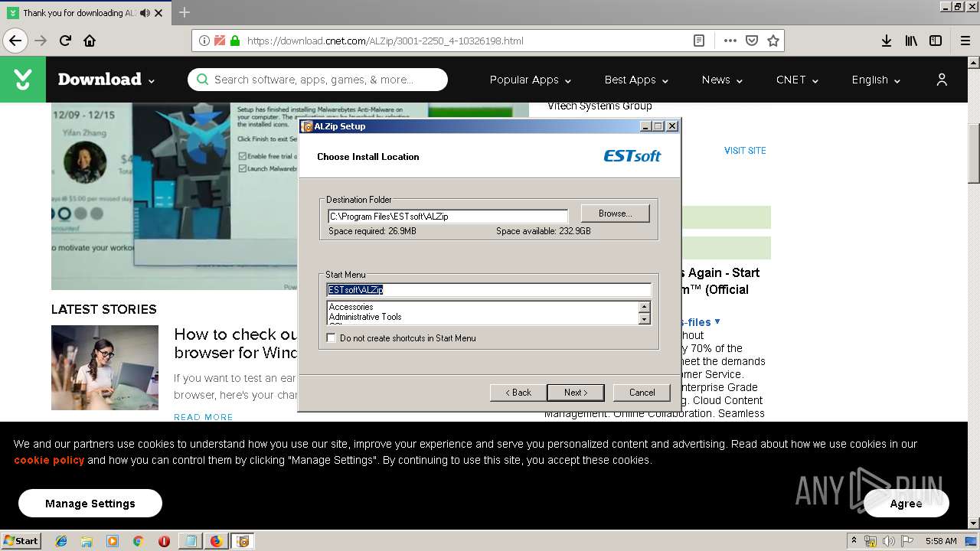Open page actions three-dots menu
This screenshot has height=551, width=980.
730,41
